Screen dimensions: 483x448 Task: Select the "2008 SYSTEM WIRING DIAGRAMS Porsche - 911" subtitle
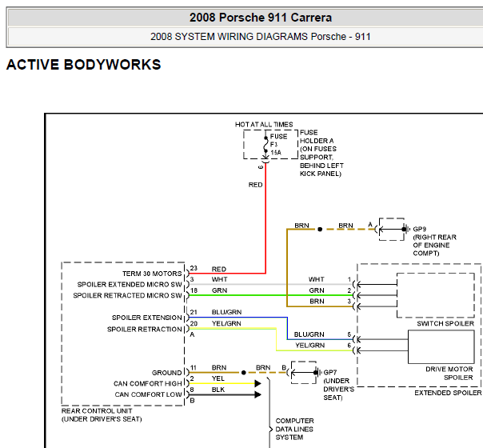pyautogui.click(x=260, y=37)
